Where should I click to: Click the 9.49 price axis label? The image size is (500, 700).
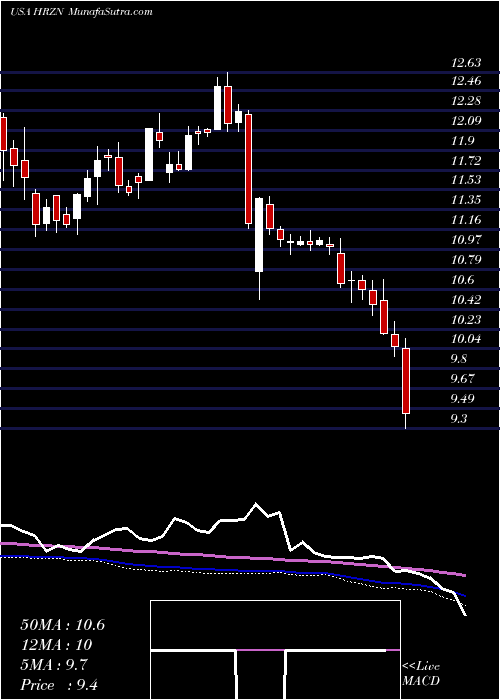click(463, 398)
